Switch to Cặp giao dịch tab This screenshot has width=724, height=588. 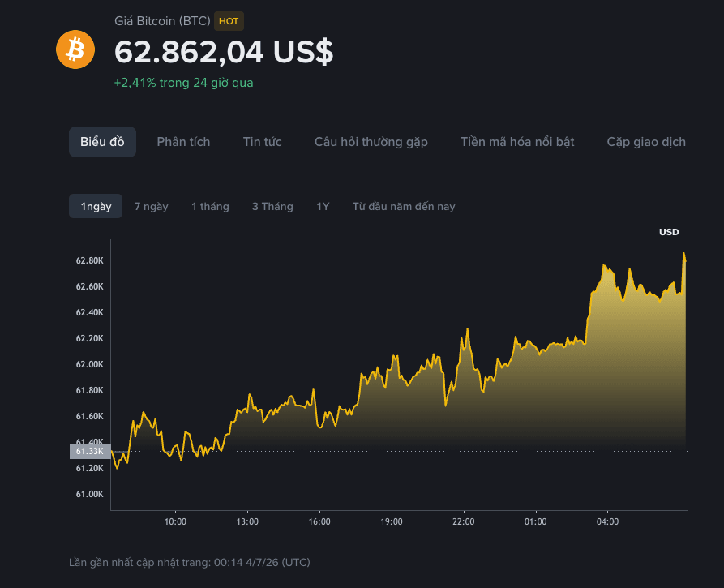[x=646, y=142]
